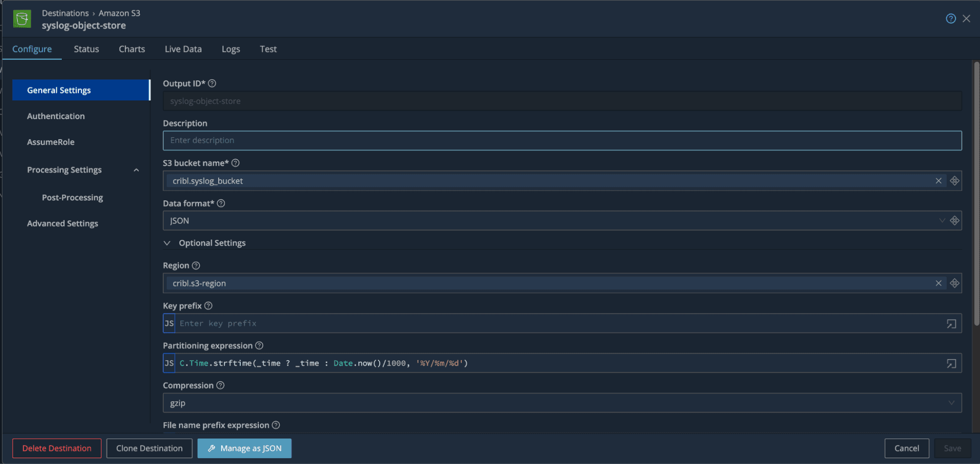Open the Data format dropdown
This screenshot has width=980, height=464.
[x=942, y=220]
